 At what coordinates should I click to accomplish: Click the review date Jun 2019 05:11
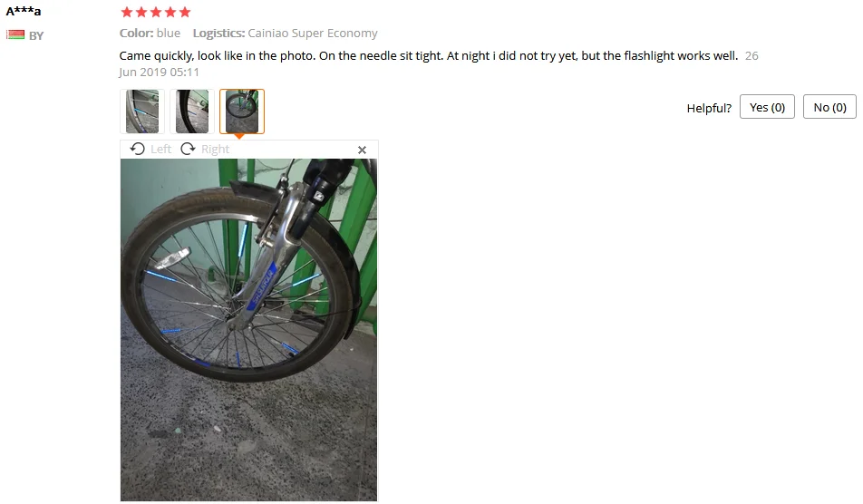pyautogui.click(x=159, y=73)
